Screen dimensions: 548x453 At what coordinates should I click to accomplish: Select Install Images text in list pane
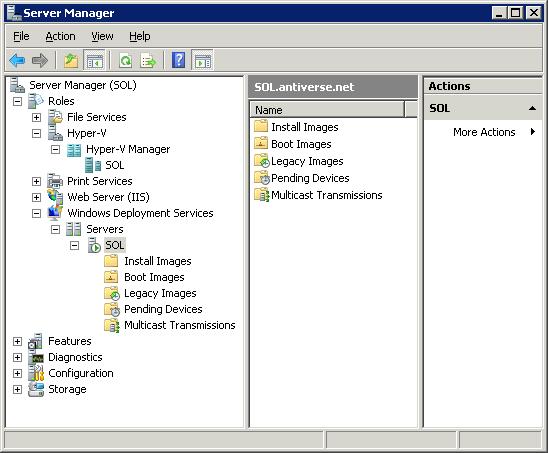coord(305,127)
